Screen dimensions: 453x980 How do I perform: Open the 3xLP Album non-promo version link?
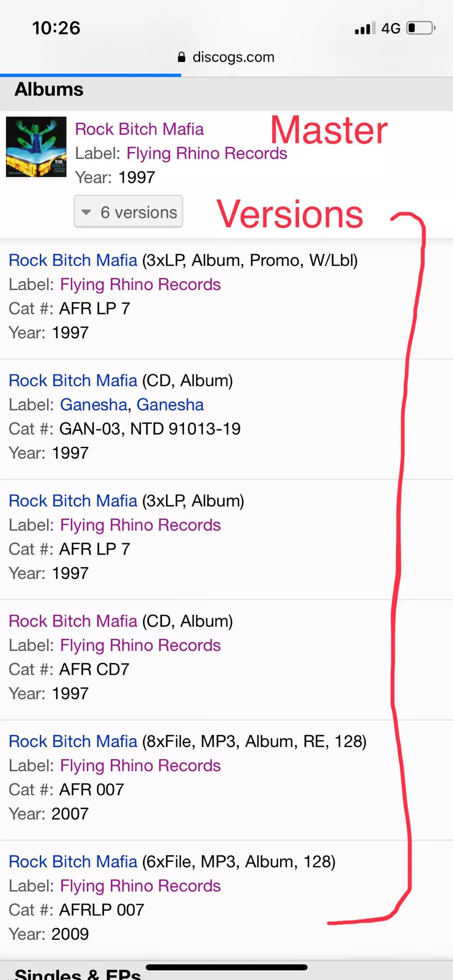point(73,501)
